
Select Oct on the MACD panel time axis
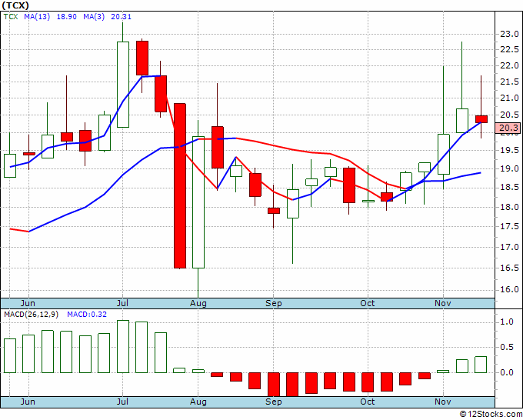368,402
